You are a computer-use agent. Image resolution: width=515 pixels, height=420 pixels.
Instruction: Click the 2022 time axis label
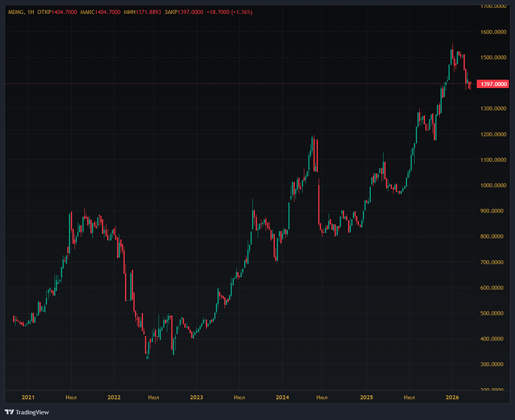(114, 397)
